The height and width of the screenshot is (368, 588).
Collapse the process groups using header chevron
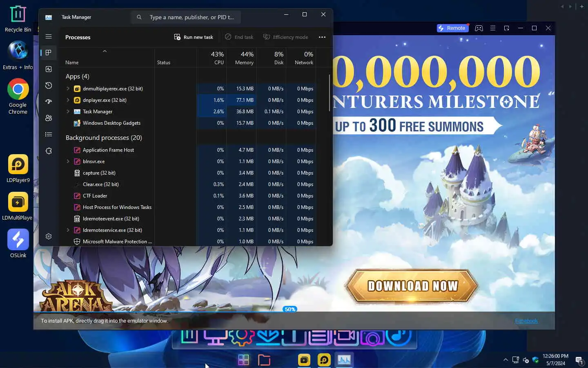pyautogui.click(x=105, y=51)
